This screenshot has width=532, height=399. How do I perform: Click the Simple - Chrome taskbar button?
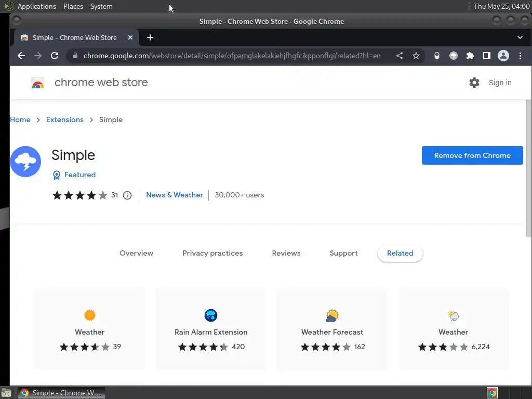point(61,393)
